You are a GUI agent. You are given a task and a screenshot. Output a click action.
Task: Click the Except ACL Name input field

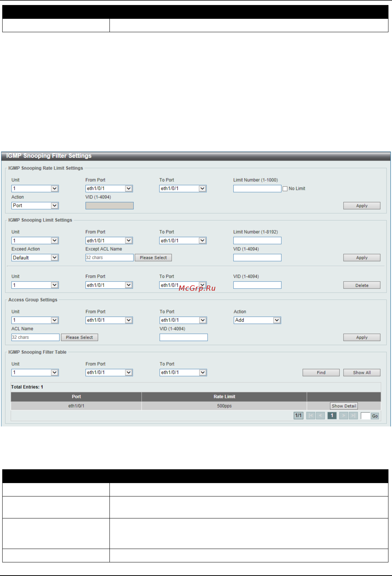(109, 258)
